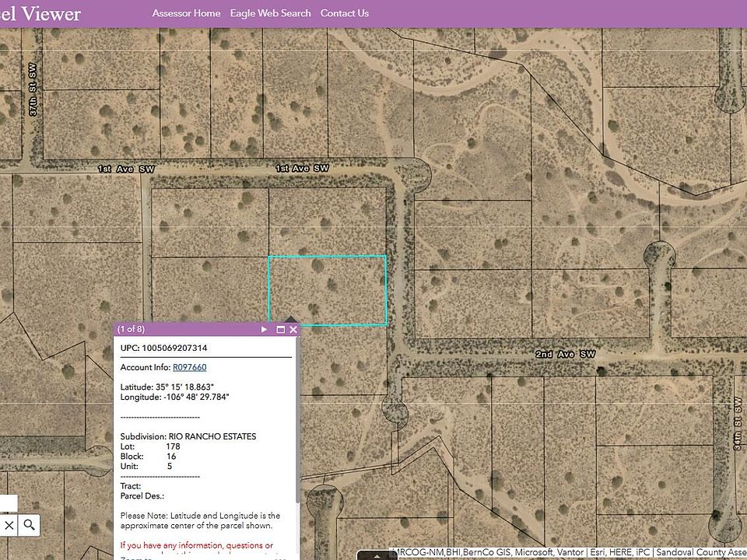747x560 pixels.
Task: Open Contact Us page
Action: pos(345,13)
